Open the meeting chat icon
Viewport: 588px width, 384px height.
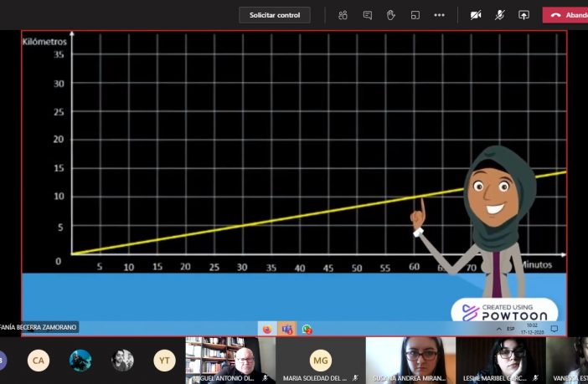[x=368, y=15]
